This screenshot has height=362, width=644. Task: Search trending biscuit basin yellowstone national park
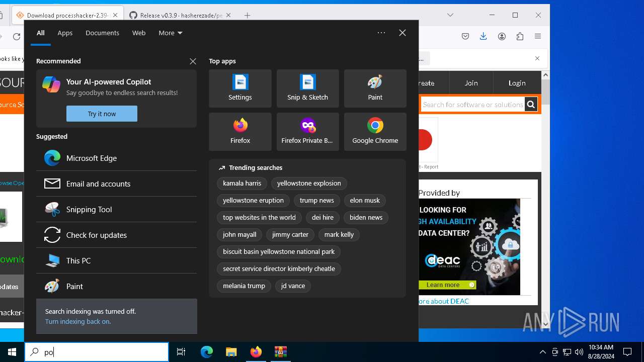click(x=279, y=252)
